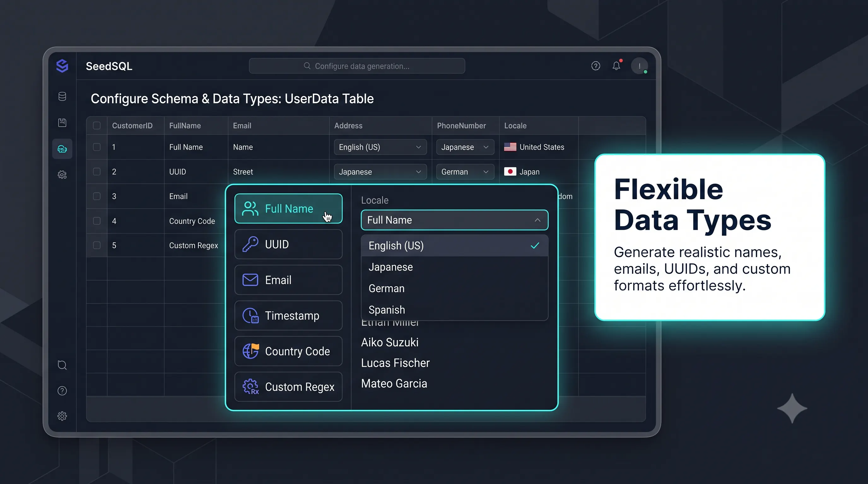Click the sidebar search chat icon
The height and width of the screenshot is (484, 868).
[x=62, y=365]
